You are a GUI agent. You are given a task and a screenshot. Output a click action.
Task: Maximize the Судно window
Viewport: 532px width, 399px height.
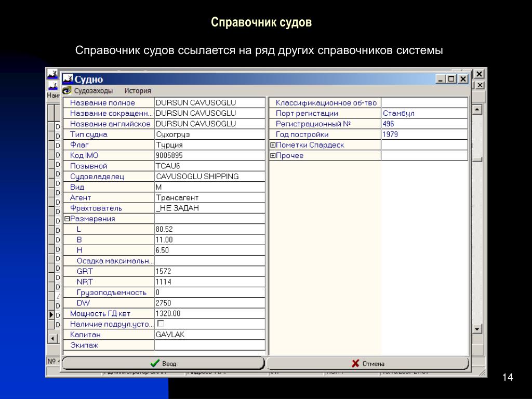point(451,79)
